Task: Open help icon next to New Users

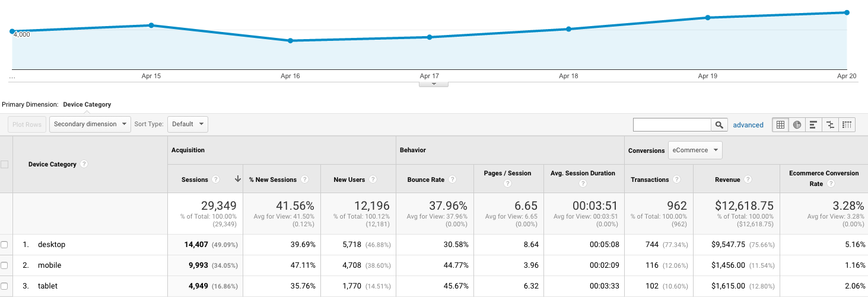Action: tap(373, 180)
